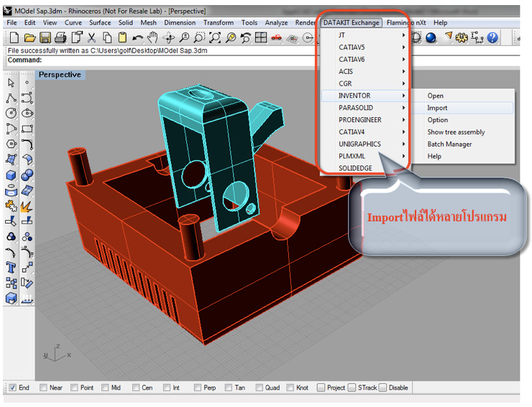Select the Rotate view tool

[169, 37]
